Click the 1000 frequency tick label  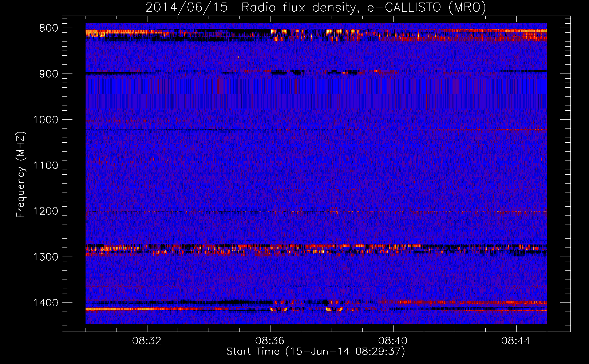click(x=46, y=120)
